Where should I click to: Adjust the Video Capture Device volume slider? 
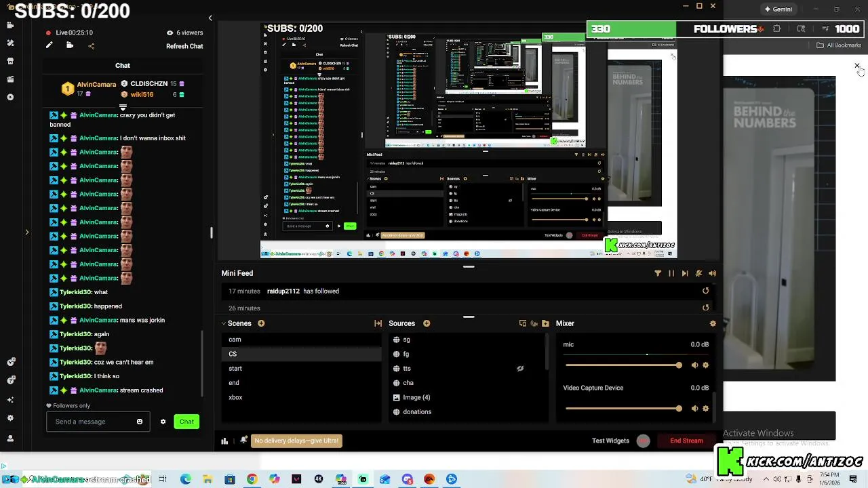click(x=623, y=408)
